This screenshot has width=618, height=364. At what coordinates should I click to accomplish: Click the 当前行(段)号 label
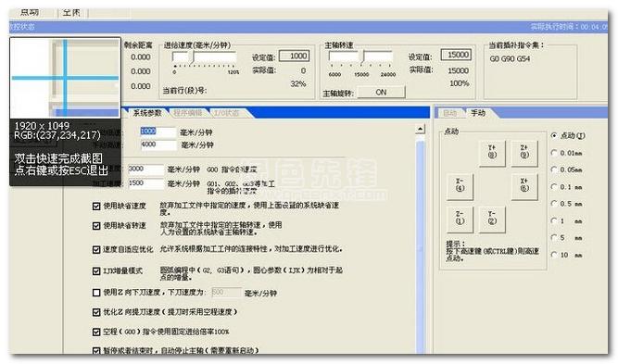click(x=184, y=91)
